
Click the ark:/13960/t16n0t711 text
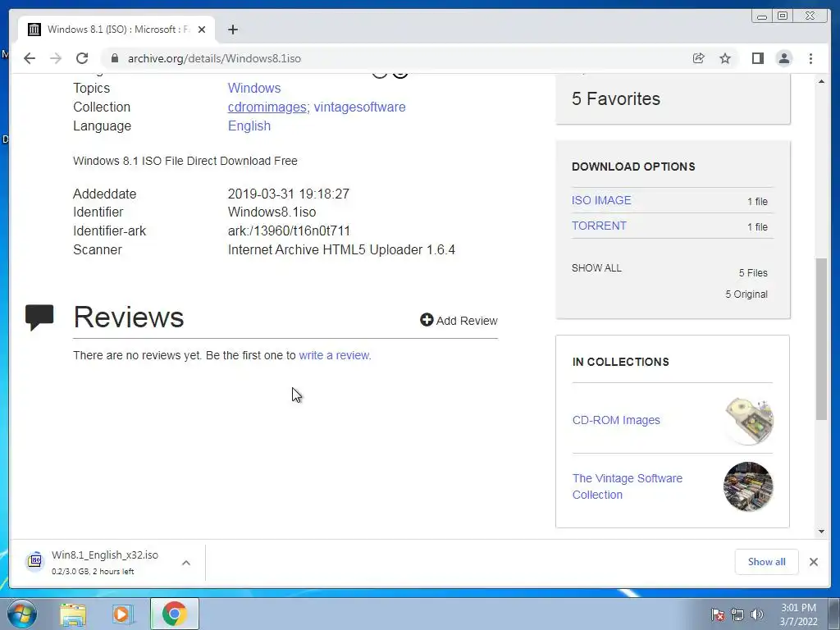289,231
